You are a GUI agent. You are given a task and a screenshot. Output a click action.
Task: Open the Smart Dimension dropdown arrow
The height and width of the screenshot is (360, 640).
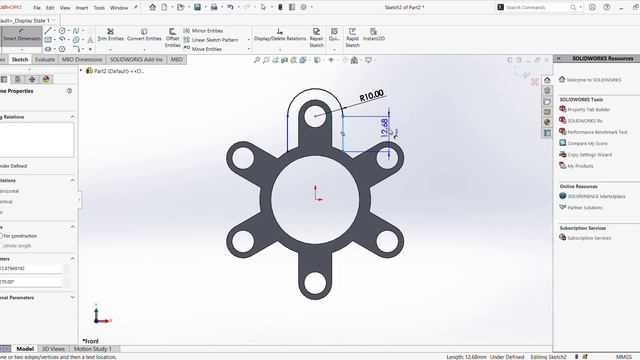click(22, 50)
